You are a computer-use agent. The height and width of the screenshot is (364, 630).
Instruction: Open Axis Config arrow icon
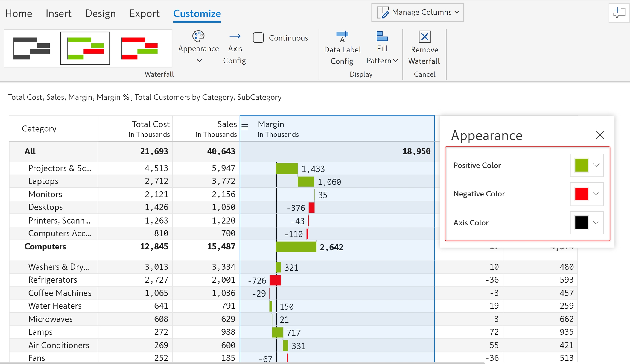click(235, 36)
